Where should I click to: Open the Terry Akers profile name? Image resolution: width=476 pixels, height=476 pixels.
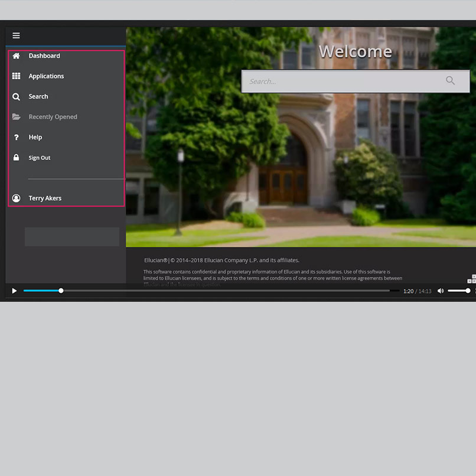[45, 198]
